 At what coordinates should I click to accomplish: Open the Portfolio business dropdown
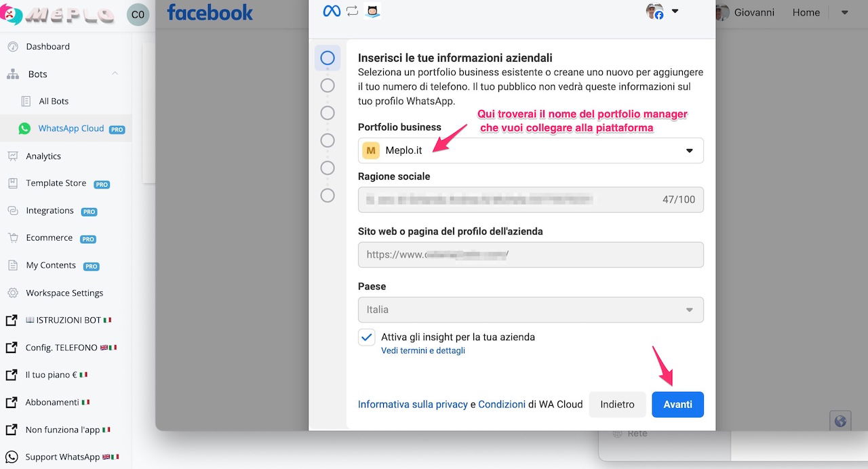point(531,150)
